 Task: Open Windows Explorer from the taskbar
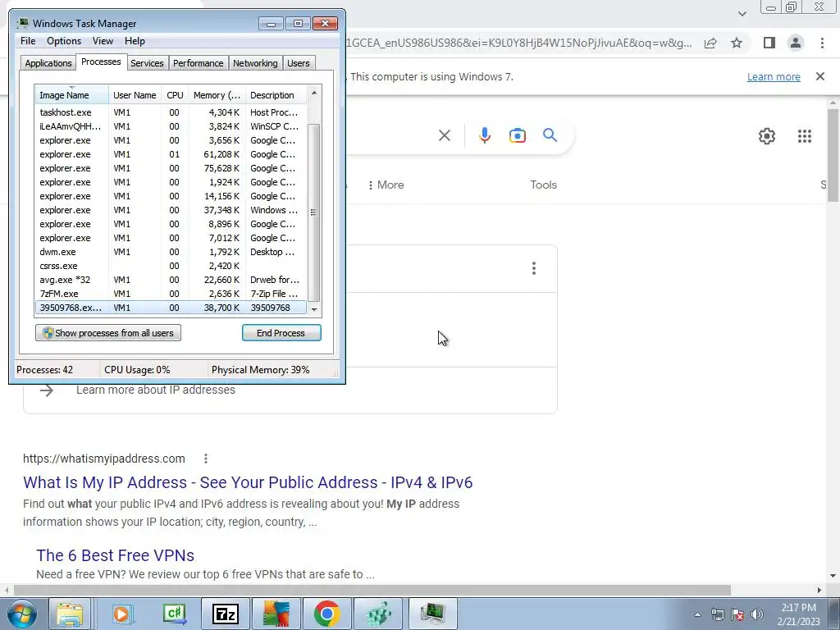pyautogui.click(x=70, y=614)
